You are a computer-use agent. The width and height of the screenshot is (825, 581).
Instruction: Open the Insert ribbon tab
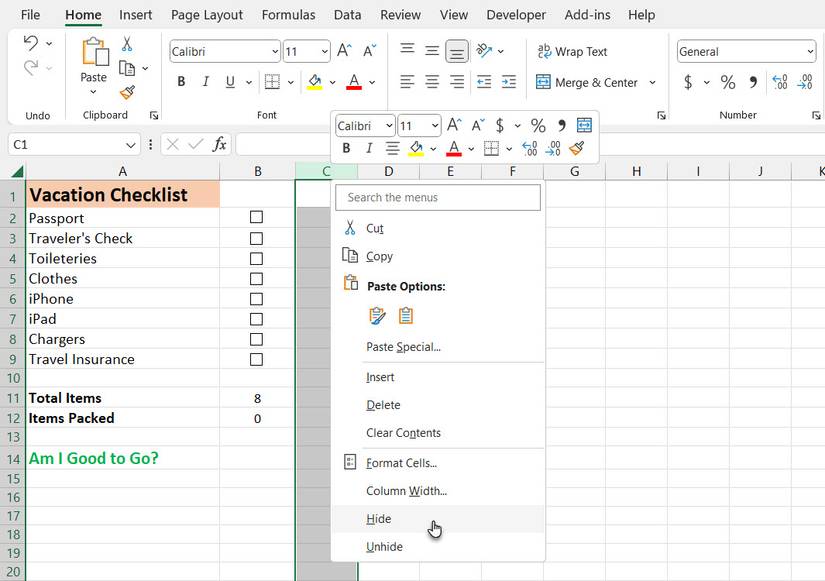tap(135, 15)
